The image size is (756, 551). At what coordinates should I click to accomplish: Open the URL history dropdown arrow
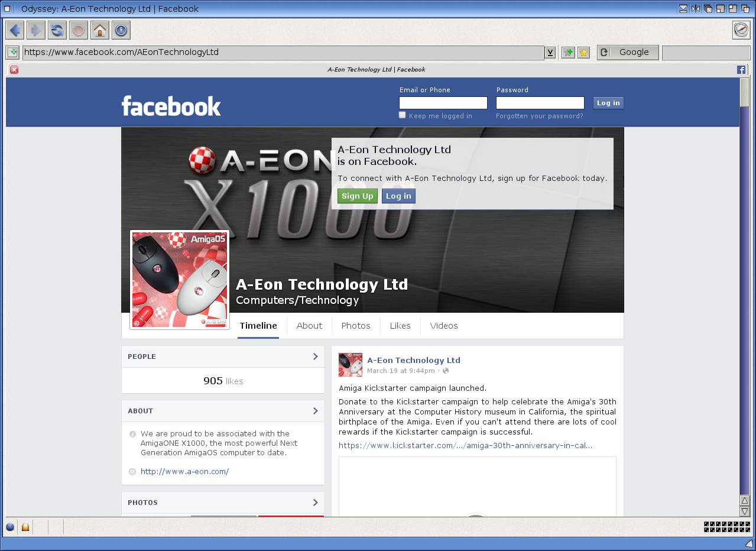click(550, 53)
